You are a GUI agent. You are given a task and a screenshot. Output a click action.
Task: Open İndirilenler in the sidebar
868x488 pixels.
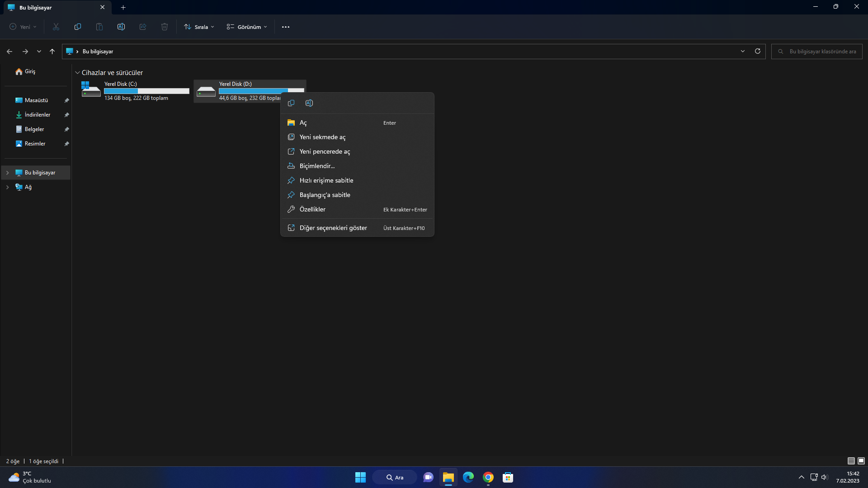click(38, 115)
